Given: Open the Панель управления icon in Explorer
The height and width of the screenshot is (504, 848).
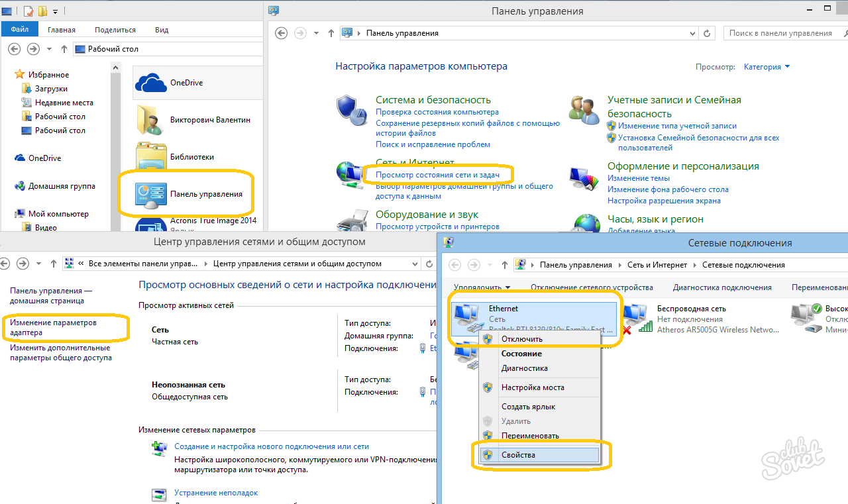Looking at the screenshot, I should pos(150,194).
